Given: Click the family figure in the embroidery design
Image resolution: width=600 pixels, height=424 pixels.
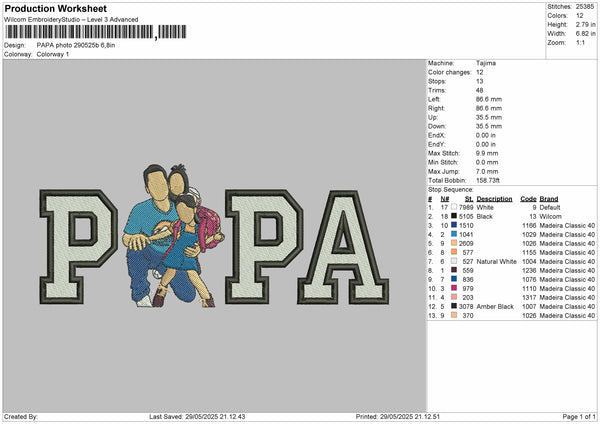Looking at the screenshot, I should [x=173, y=236].
